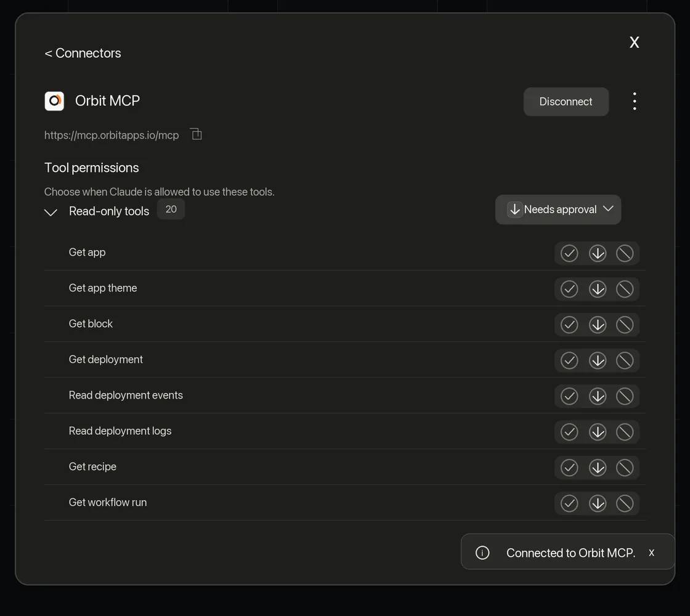Click the Orbit MCP title
The image size is (690, 616).
pyautogui.click(x=107, y=101)
